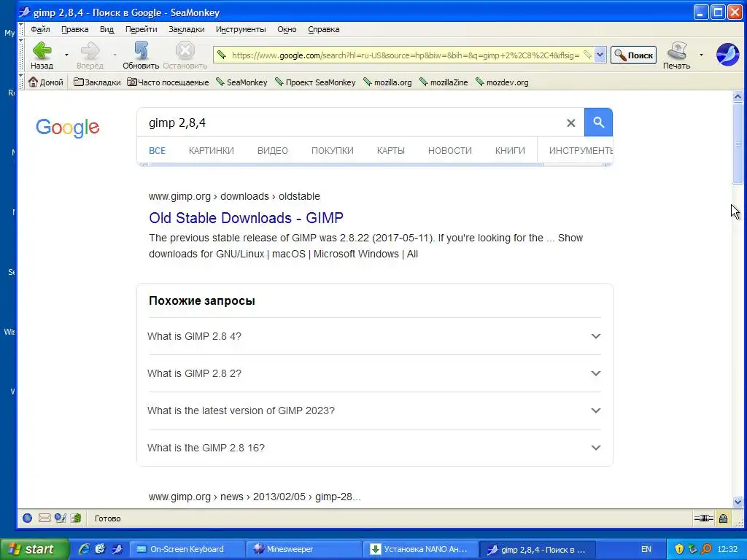Viewport: 747px width, 560px height.
Task: Open the Print button dropdown arrow
Action: [x=701, y=55]
